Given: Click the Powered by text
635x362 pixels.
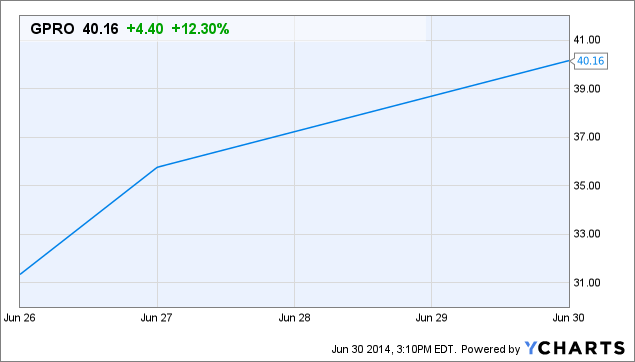Looking at the screenshot, I should tap(490, 349).
